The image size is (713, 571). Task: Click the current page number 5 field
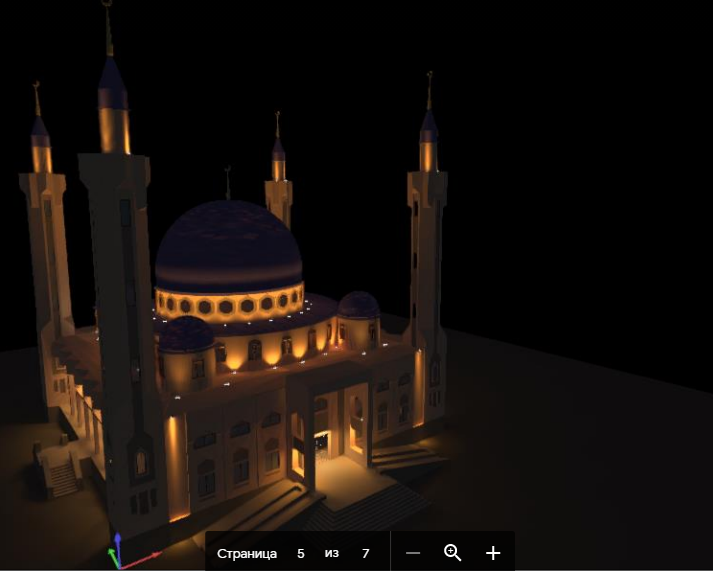click(x=301, y=553)
